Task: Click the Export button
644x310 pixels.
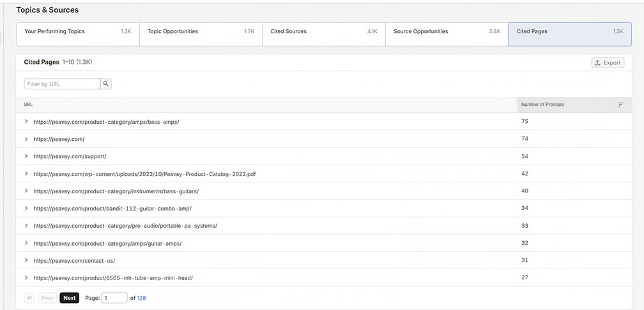Action: (608, 63)
